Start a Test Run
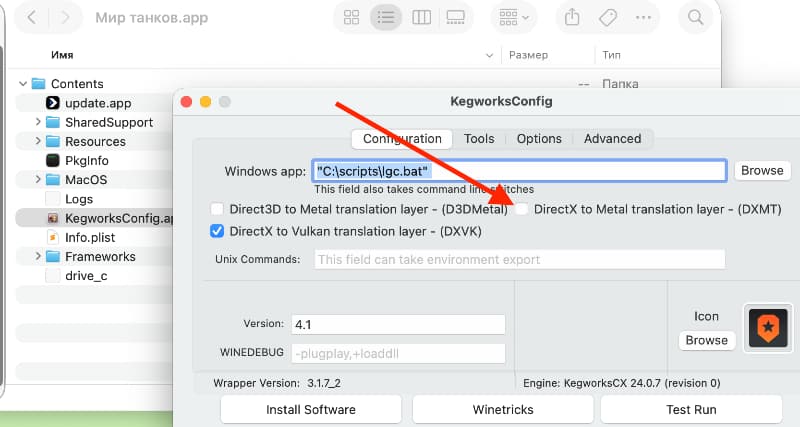 pyautogui.click(x=691, y=410)
